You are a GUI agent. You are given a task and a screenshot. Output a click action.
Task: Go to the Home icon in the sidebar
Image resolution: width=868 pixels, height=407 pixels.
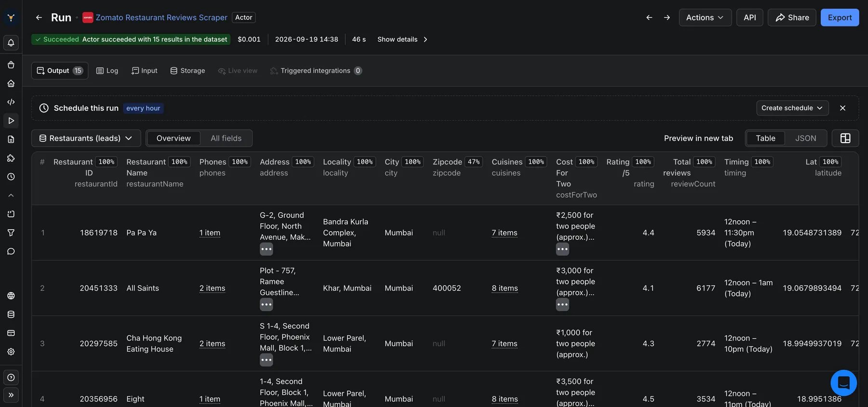point(11,83)
